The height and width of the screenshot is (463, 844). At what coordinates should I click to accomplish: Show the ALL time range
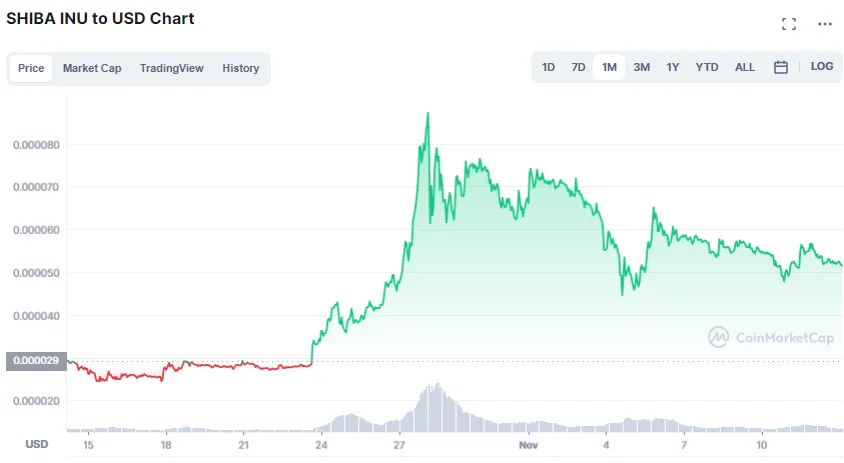[x=745, y=67]
